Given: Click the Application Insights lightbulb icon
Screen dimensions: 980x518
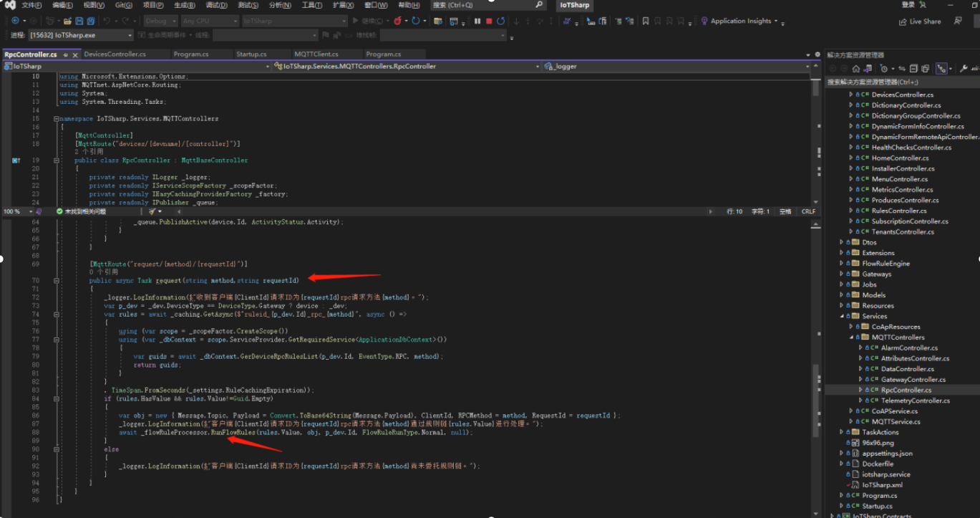Looking at the screenshot, I should click(x=705, y=21).
